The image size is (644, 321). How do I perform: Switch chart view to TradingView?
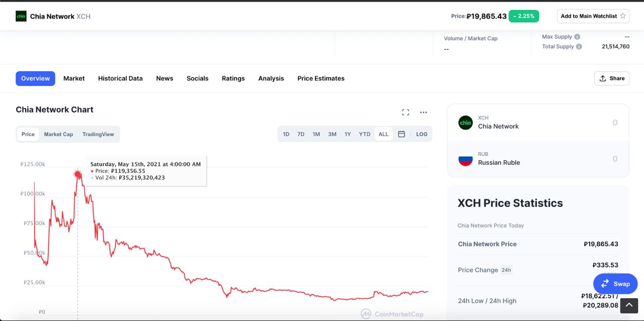point(98,134)
